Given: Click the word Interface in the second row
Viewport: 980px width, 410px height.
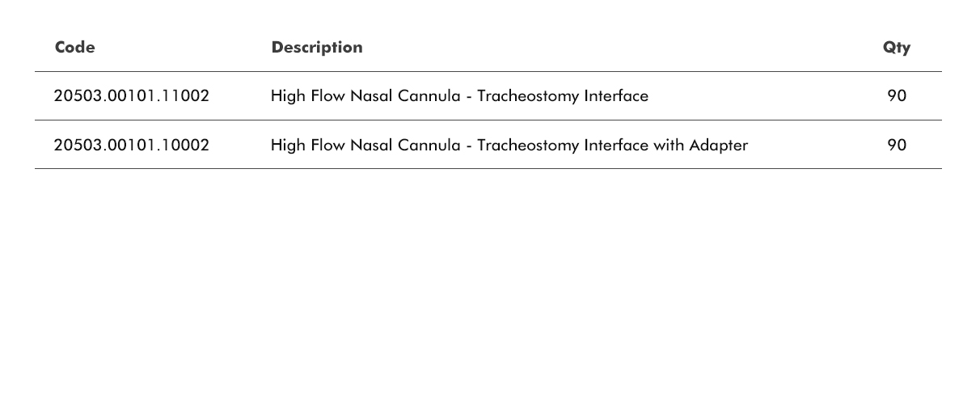Looking at the screenshot, I should click(x=616, y=146).
